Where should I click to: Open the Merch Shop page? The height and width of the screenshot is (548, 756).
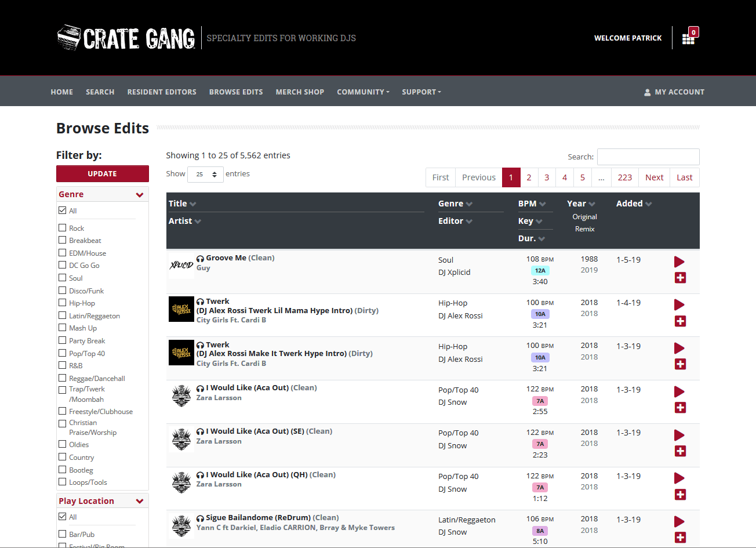click(300, 92)
